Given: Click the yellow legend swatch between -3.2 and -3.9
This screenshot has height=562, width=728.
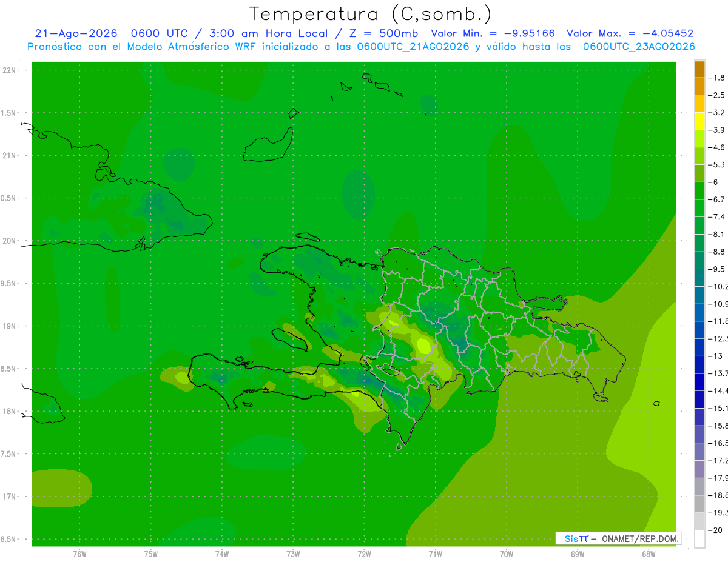Looking at the screenshot, I should coord(699,121).
